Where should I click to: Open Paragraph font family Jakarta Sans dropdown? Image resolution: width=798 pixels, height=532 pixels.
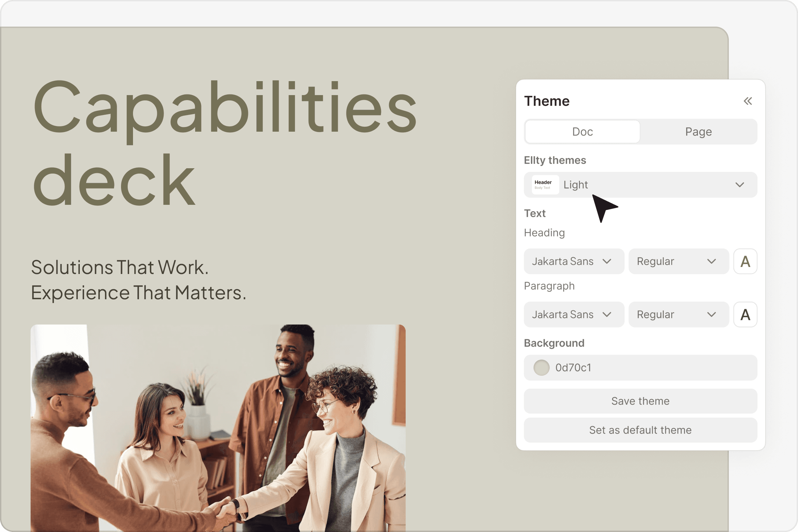click(x=574, y=315)
